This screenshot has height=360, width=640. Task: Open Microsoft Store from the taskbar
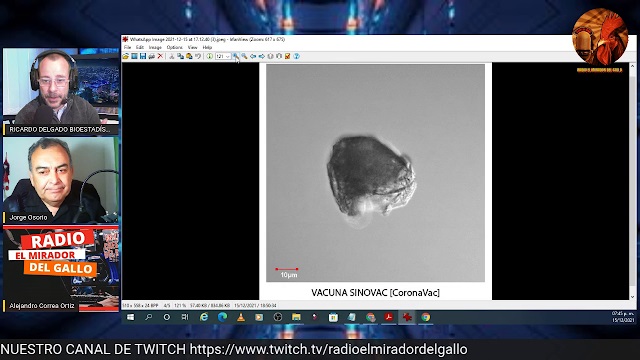click(333, 317)
